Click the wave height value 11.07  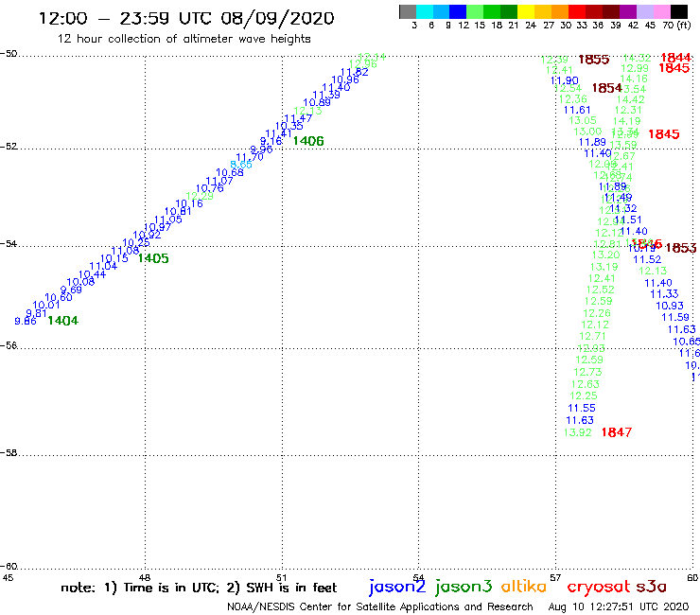click(219, 181)
